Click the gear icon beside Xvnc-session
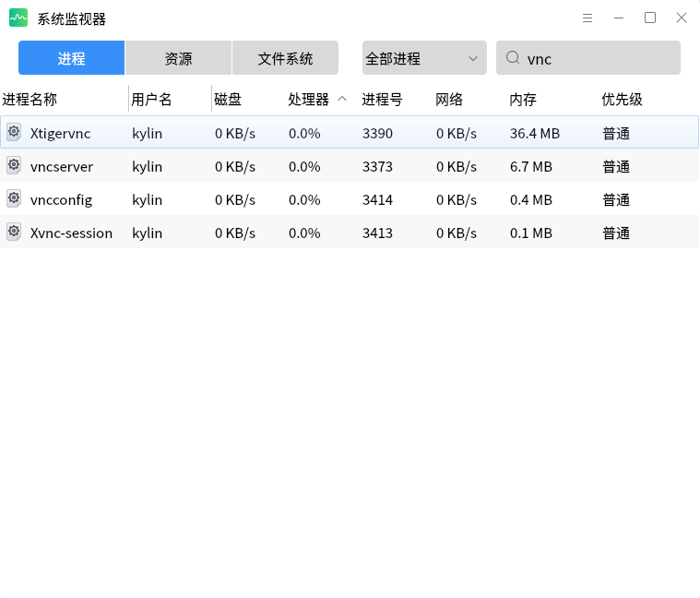 pos(14,232)
